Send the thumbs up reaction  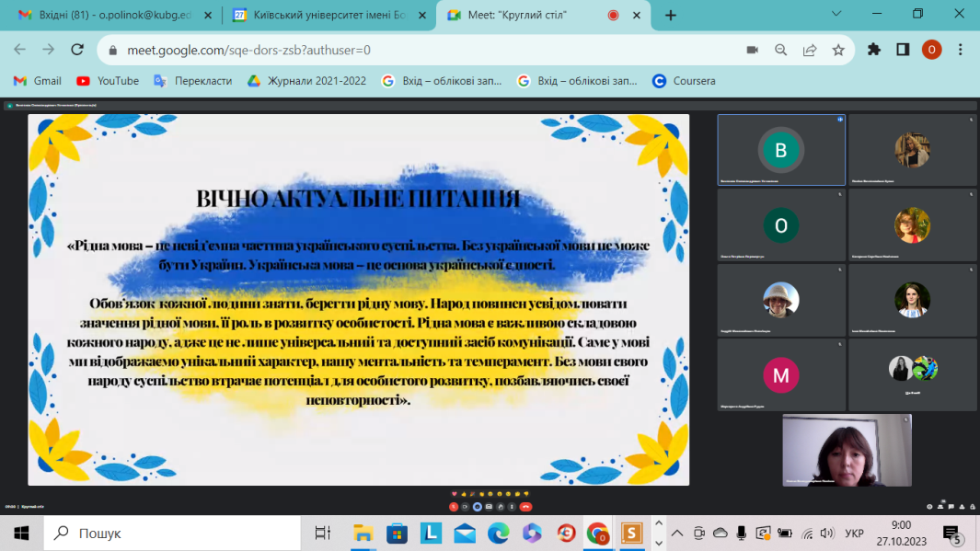click(x=464, y=494)
